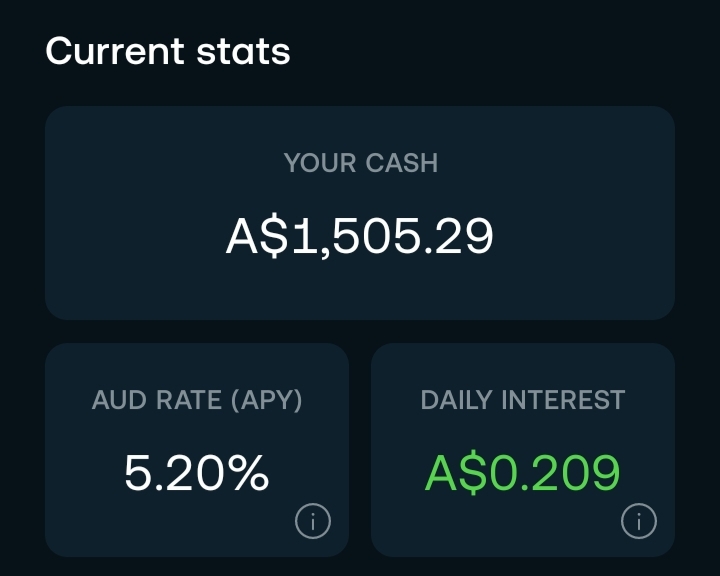720x576 pixels.
Task: Click the DAILY INTEREST label
Action: click(523, 400)
